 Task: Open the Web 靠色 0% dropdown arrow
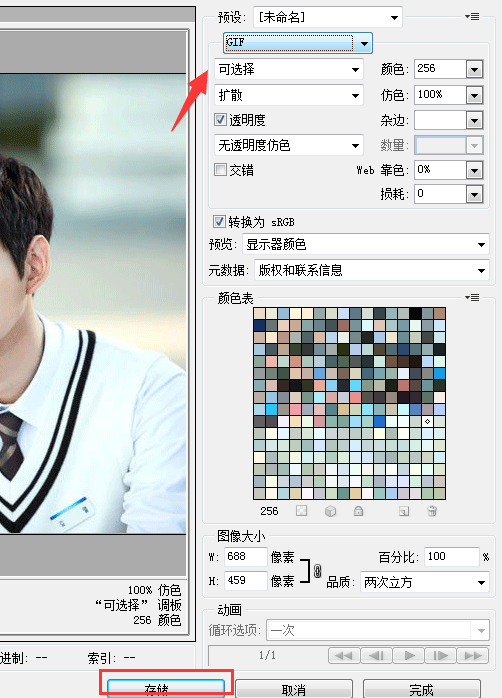(474, 170)
